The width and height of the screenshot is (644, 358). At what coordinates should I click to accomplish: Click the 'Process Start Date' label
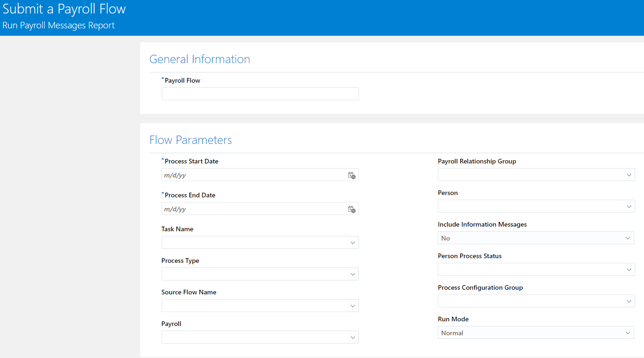[x=191, y=161]
